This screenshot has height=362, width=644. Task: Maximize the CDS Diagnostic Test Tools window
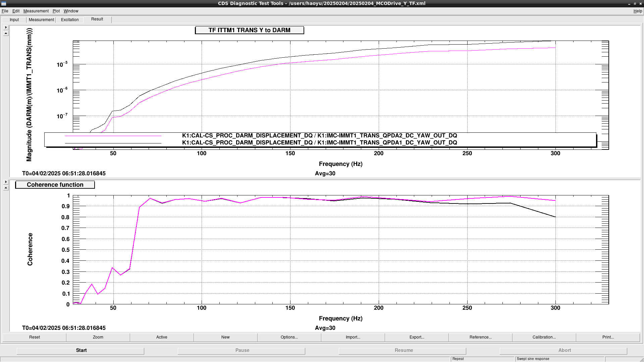[x=635, y=4]
